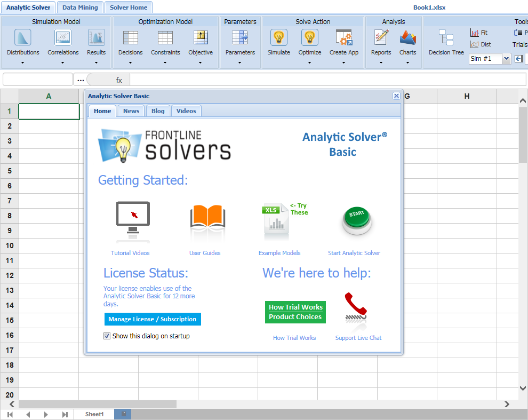Select the Constraints icon
The image size is (528, 420).
(x=165, y=38)
